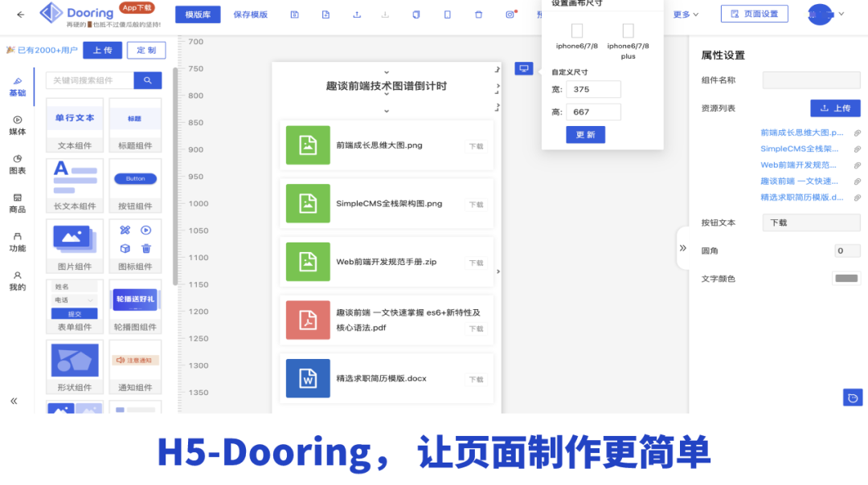Select the 通知组件 notice component

(x=135, y=366)
